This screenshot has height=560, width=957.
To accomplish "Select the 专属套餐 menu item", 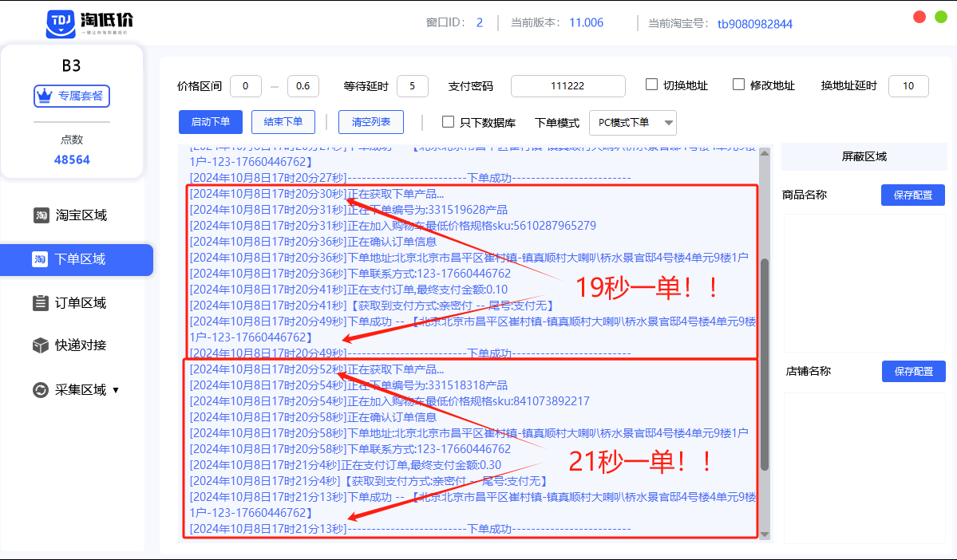I will 71,96.
